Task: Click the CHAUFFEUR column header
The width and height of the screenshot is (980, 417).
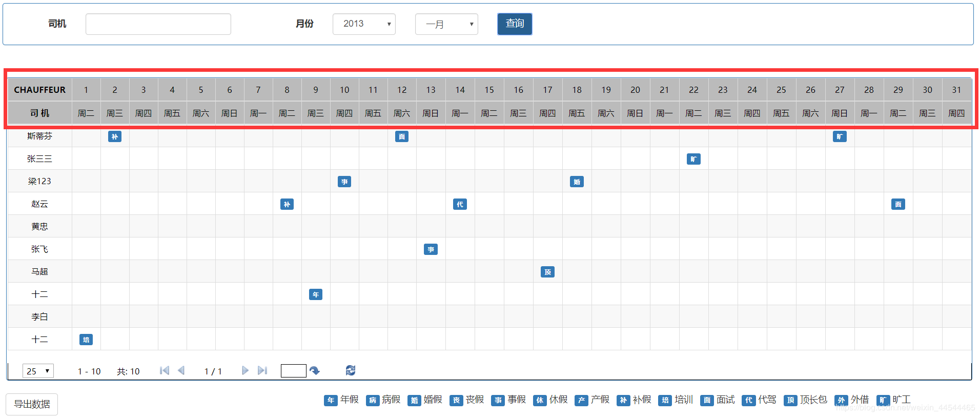Action: pos(40,90)
